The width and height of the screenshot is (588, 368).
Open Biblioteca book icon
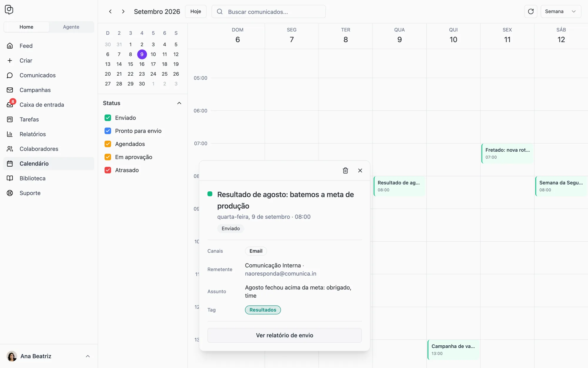(10, 178)
